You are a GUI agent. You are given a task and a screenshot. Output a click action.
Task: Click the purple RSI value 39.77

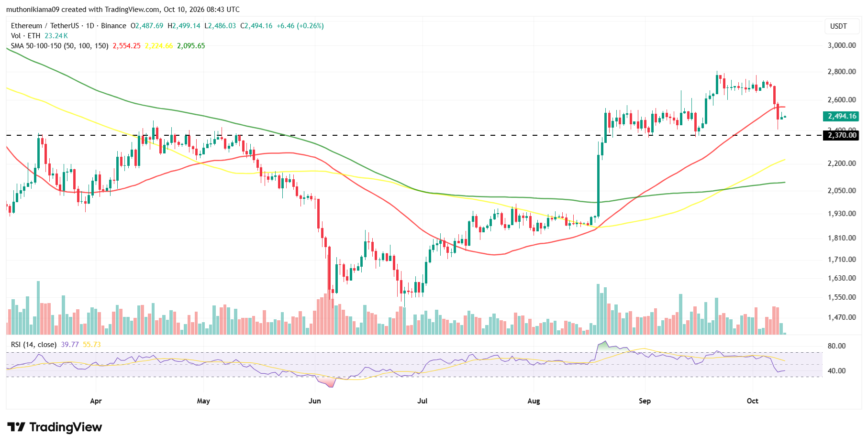[70, 344]
